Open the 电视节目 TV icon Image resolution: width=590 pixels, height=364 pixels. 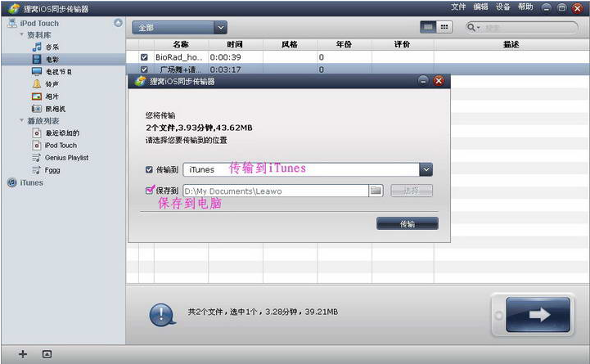click(x=37, y=71)
